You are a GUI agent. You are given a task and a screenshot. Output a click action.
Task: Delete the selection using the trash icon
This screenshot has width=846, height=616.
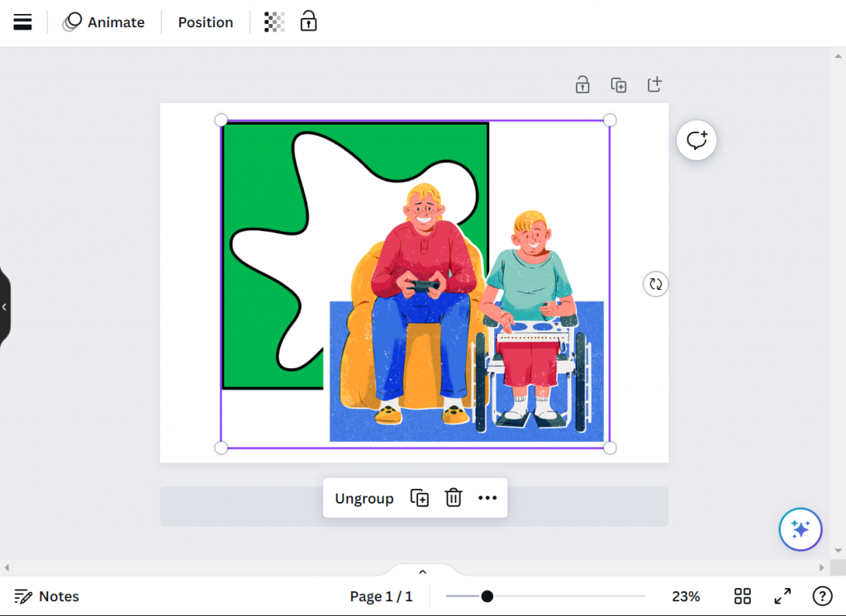[453, 498]
